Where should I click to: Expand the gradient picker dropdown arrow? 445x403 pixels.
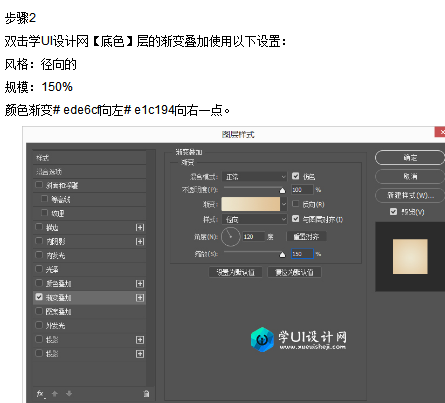[x=284, y=204]
